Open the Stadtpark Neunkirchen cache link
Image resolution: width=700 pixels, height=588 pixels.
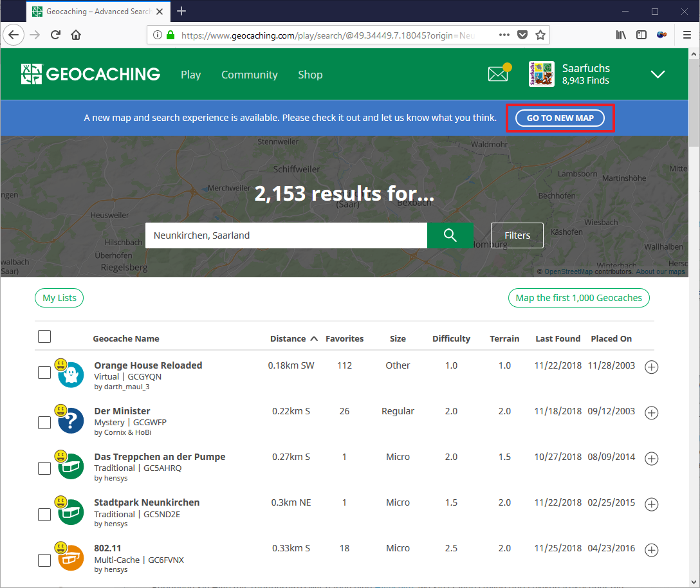tap(147, 502)
